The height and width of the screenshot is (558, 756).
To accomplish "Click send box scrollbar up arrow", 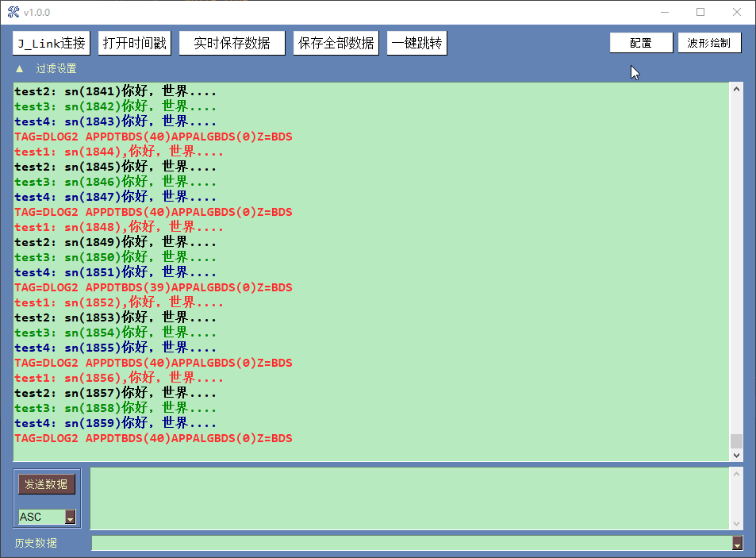I will tap(736, 474).
